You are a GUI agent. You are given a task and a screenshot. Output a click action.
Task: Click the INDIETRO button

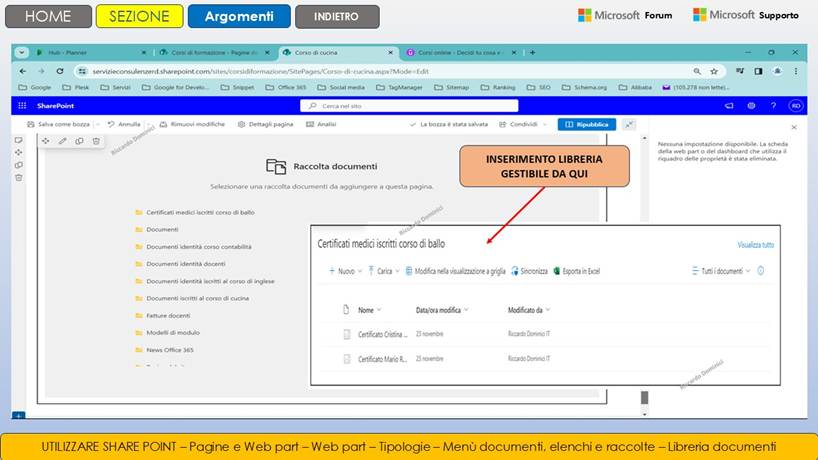pos(337,16)
